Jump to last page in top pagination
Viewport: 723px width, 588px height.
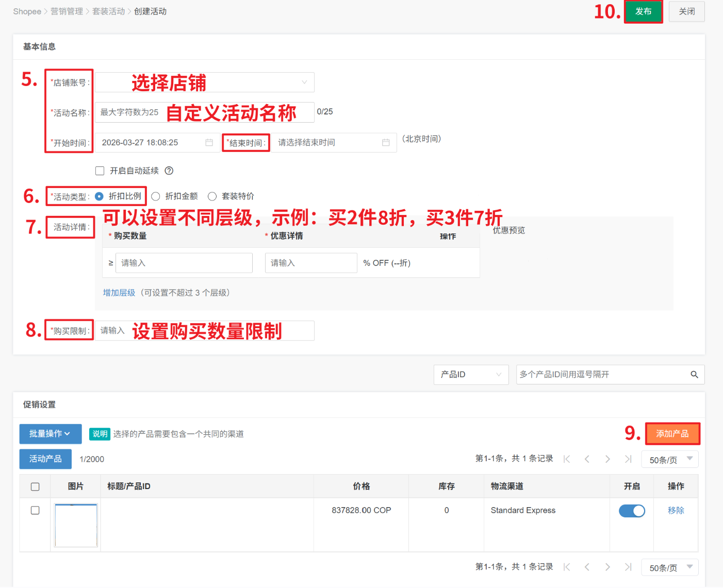[628, 459]
